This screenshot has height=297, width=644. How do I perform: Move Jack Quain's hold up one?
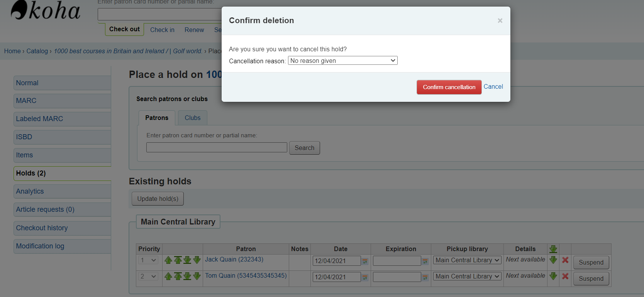click(x=168, y=260)
